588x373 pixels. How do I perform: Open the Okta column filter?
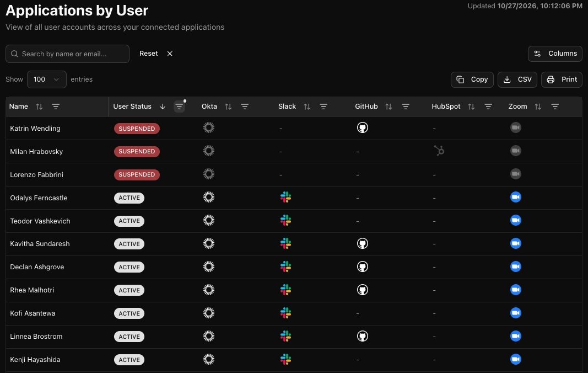(245, 106)
